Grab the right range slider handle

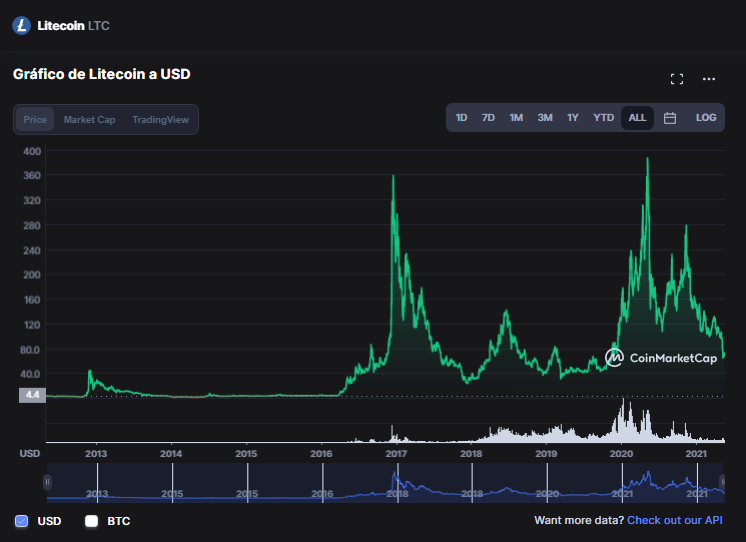pos(722,482)
